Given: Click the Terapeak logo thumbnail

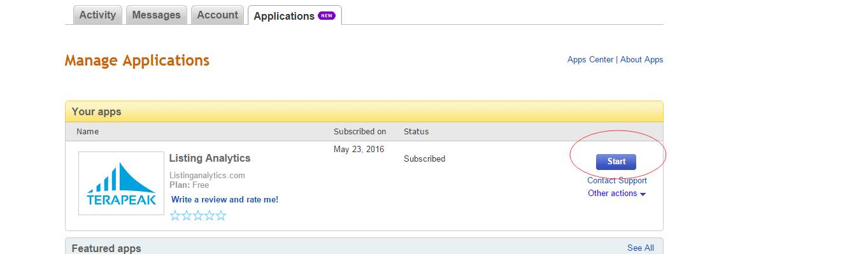Looking at the screenshot, I should tap(121, 183).
